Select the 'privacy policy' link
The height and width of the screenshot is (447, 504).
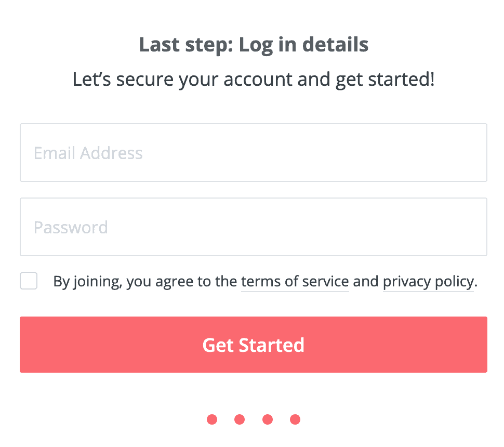pyautogui.click(x=428, y=281)
